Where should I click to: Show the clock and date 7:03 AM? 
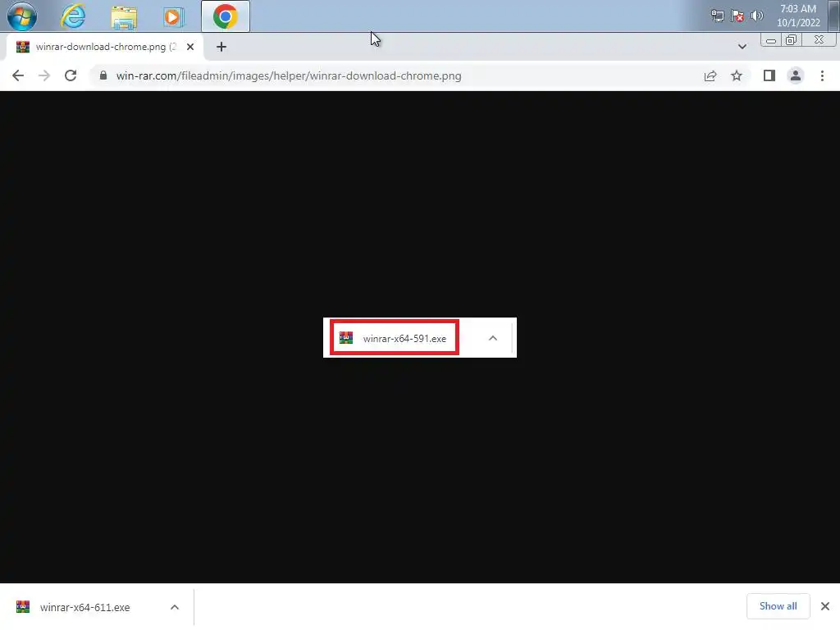798,16
